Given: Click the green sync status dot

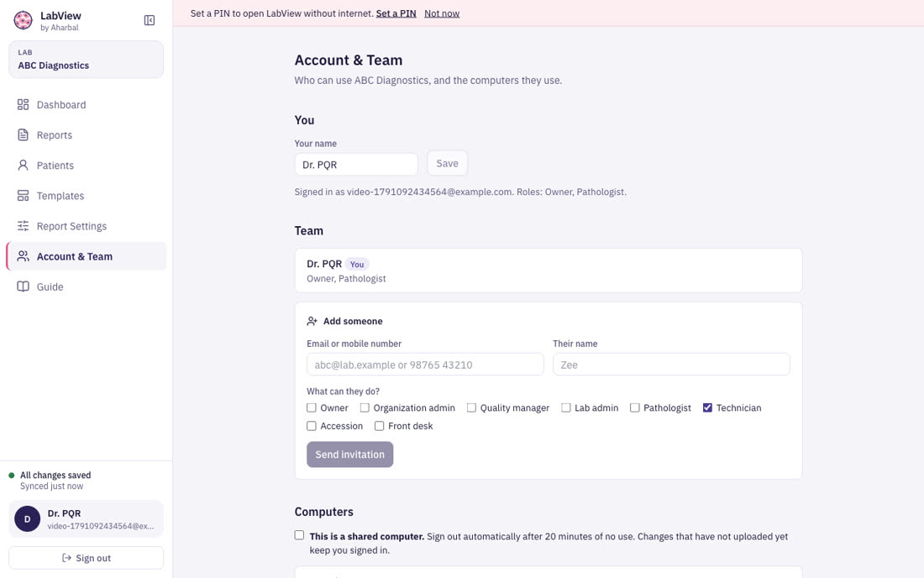Looking at the screenshot, I should click(11, 475).
